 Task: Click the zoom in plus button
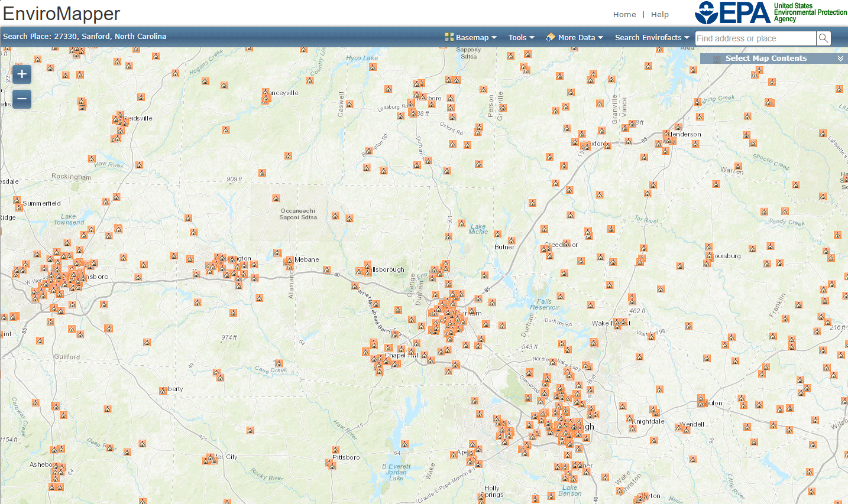pos(21,74)
